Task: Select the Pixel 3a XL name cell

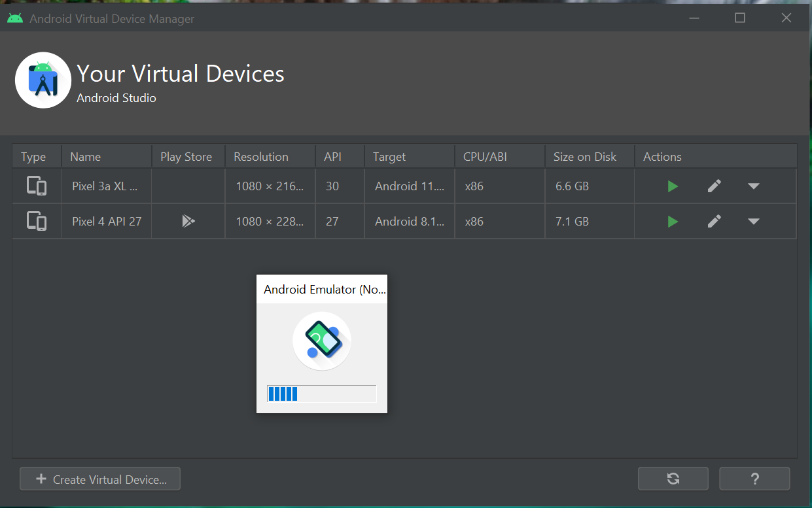Action: (x=107, y=186)
